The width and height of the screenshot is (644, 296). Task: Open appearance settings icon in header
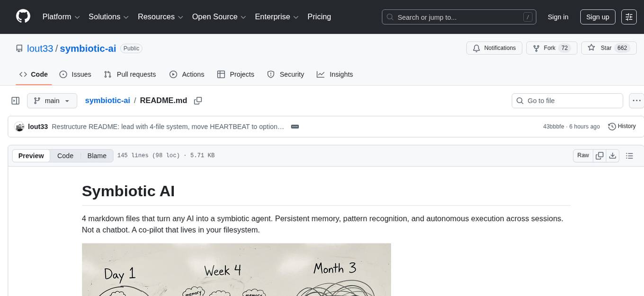click(x=629, y=17)
